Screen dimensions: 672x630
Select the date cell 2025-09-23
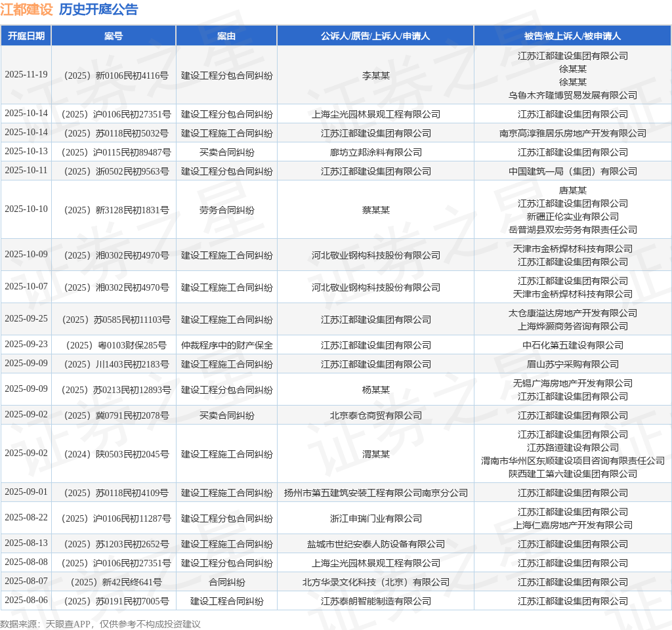tap(26, 344)
